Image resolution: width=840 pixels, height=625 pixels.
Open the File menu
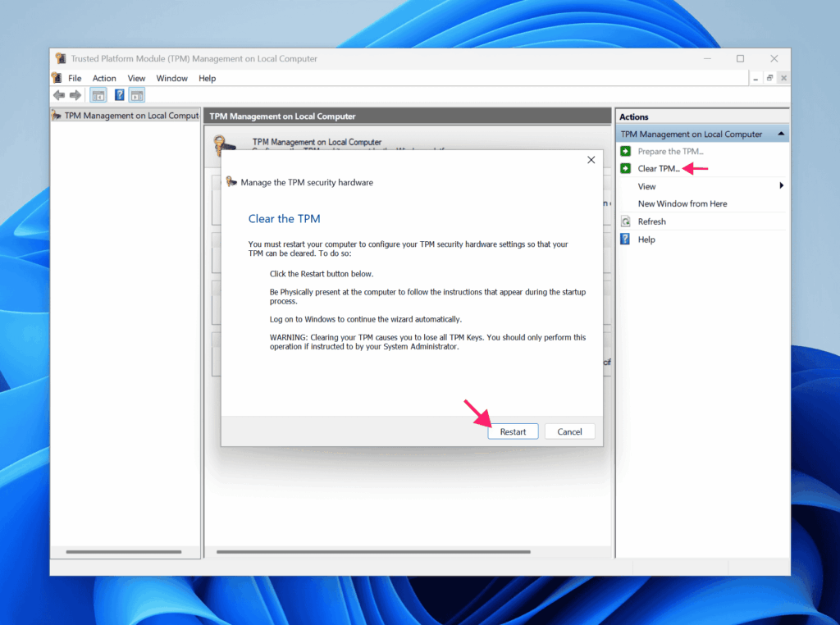click(75, 78)
